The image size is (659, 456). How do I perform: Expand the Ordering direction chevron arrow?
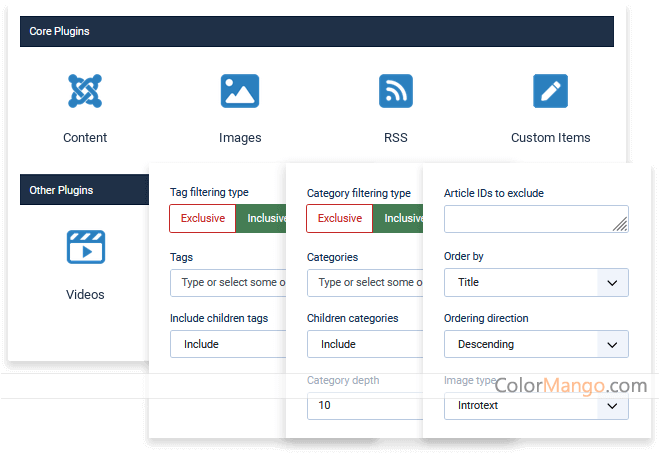612,345
